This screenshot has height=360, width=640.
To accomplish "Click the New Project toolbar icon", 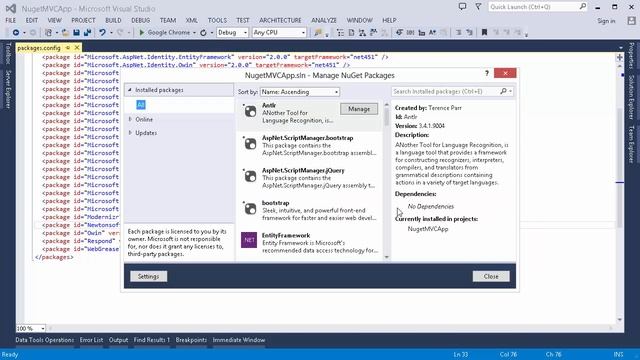I will (49, 32).
